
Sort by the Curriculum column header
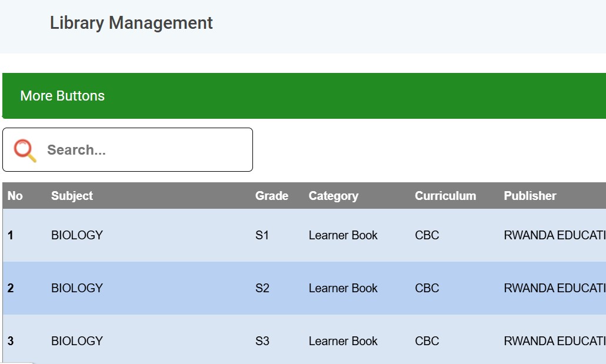(445, 195)
